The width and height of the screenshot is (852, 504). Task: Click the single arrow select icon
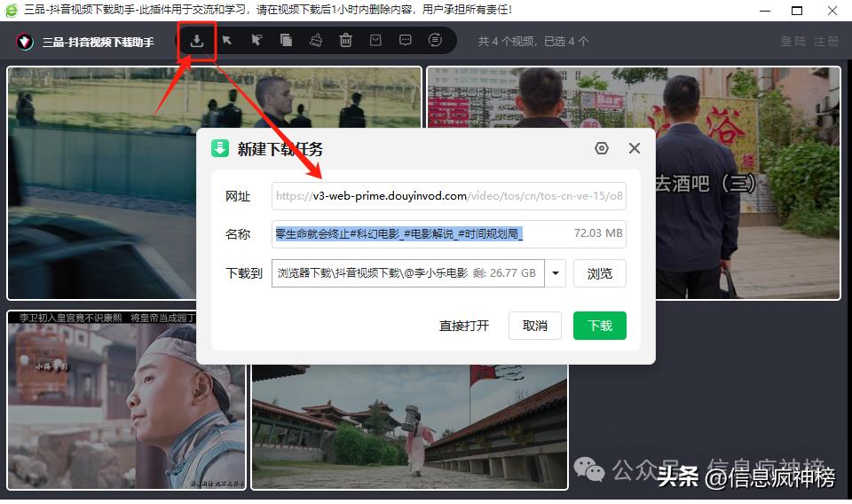point(227,40)
